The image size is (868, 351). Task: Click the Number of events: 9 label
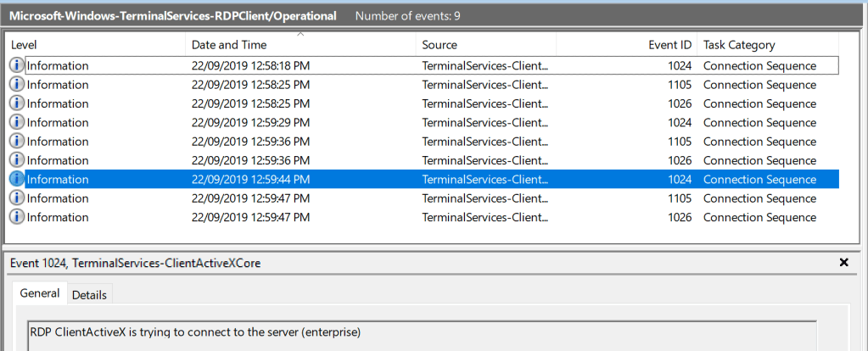point(407,15)
